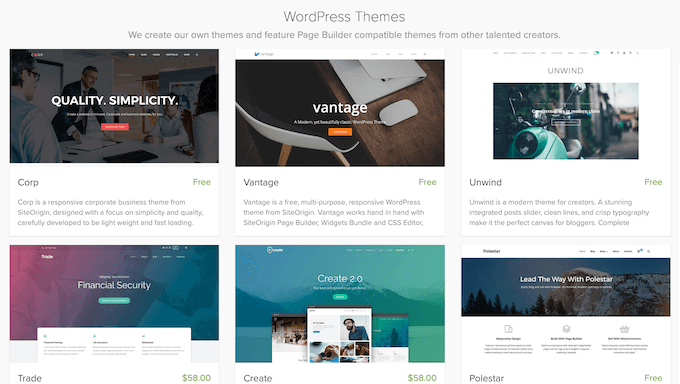Click the WooCommerce basket icon in Polestar preview

point(624,329)
